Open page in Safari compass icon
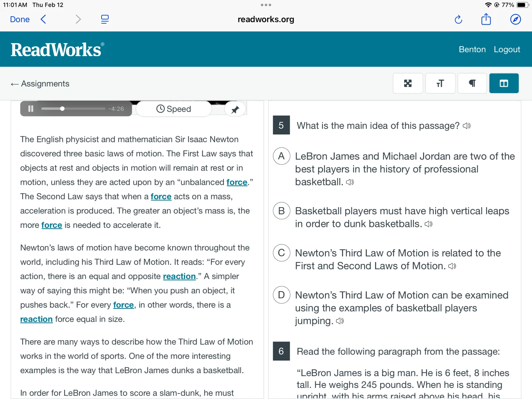This screenshot has height=399, width=532. (515, 19)
